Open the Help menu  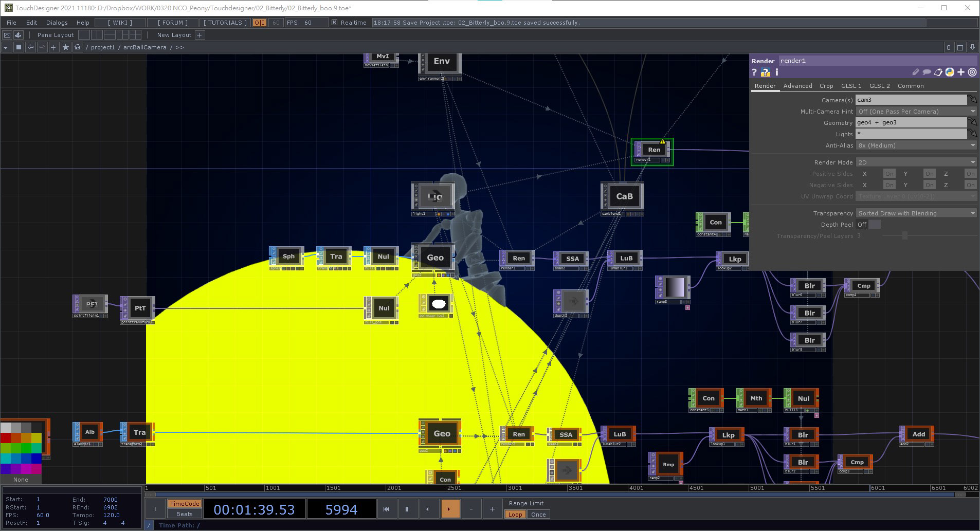(83, 23)
